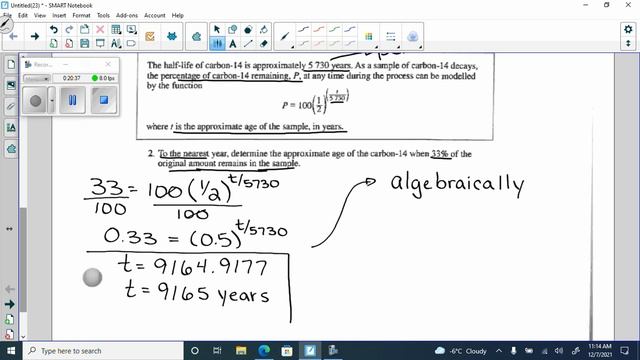
Task: Move toolbar with up-down arrows icon
Action: pos(628,43)
